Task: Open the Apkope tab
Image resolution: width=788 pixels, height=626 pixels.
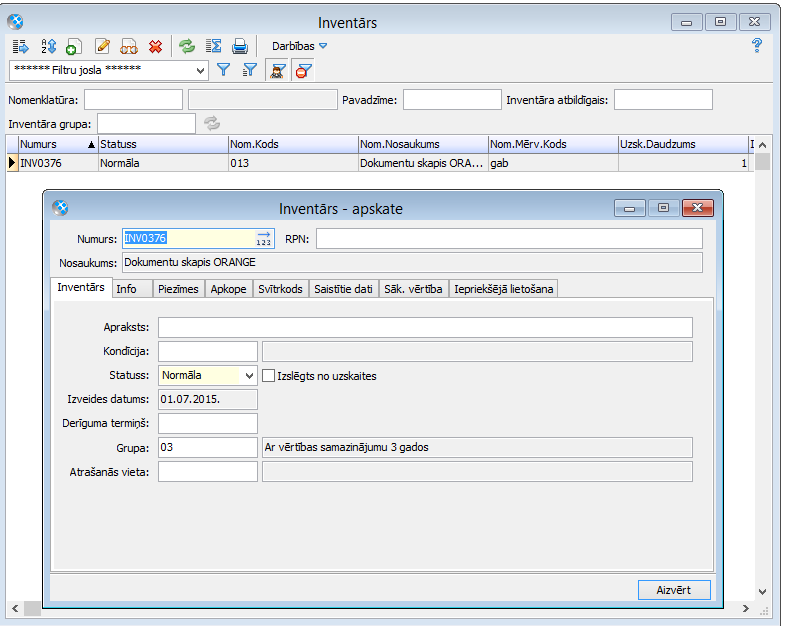Action: tap(228, 289)
